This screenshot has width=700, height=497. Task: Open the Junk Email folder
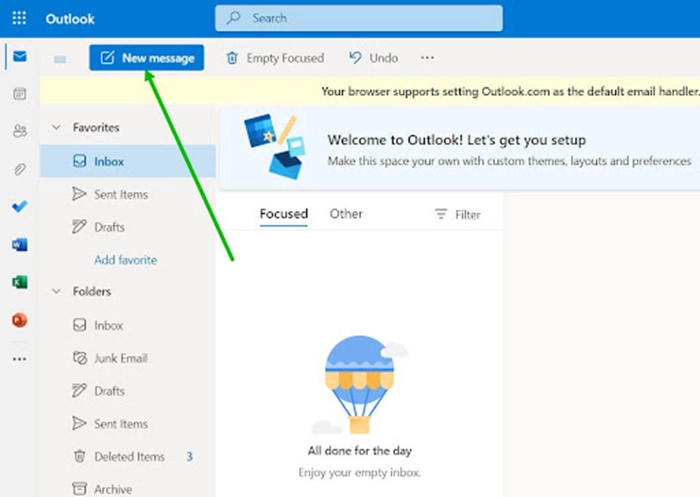(120, 358)
